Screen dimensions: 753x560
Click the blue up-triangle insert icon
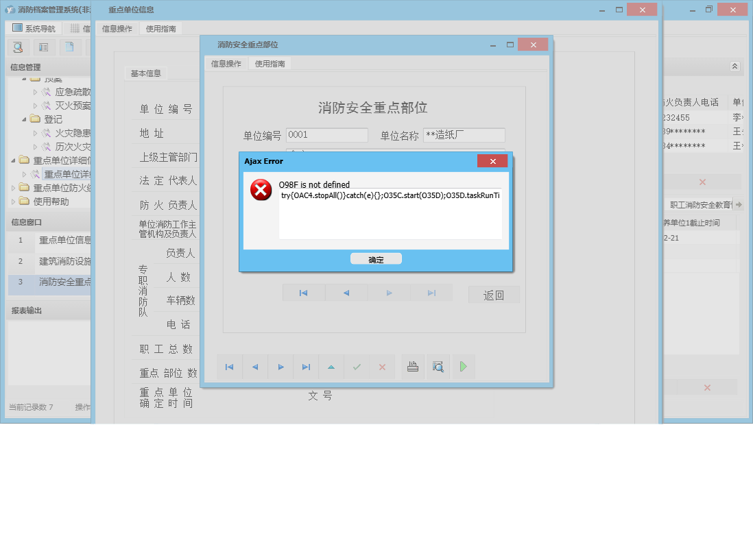coord(331,367)
